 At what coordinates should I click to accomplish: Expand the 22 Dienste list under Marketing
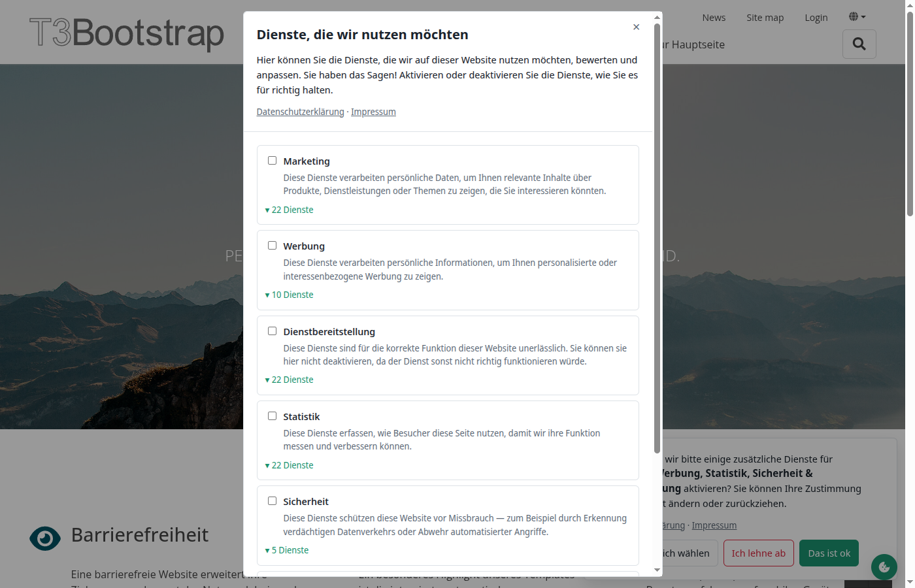click(x=289, y=210)
